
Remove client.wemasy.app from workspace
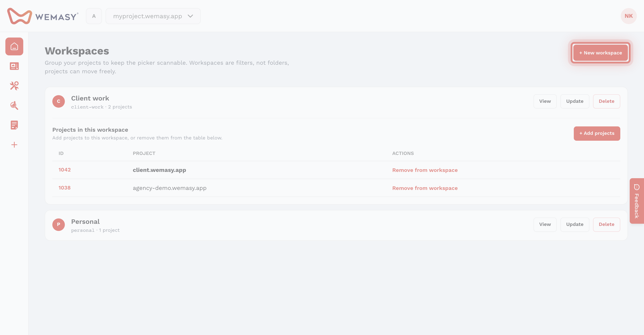pos(425,170)
